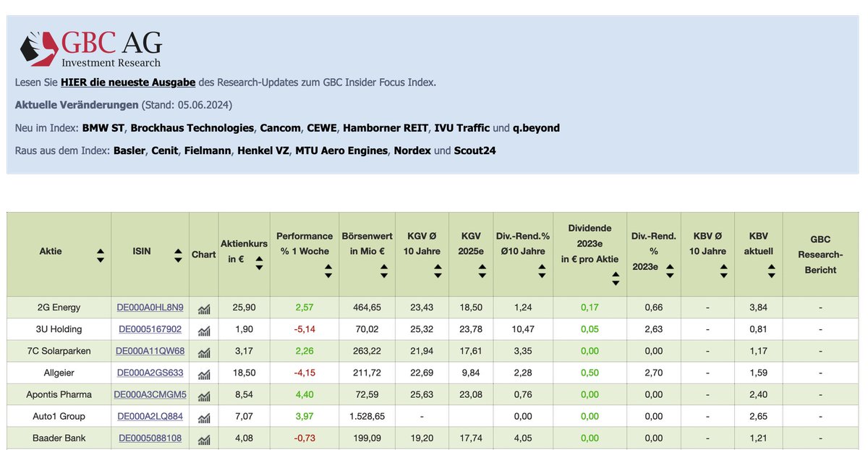Image resolution: width=868 pixels, height=450 pixels.
Task: Select the 3U Holding stock name
Action: click(59, 329)
